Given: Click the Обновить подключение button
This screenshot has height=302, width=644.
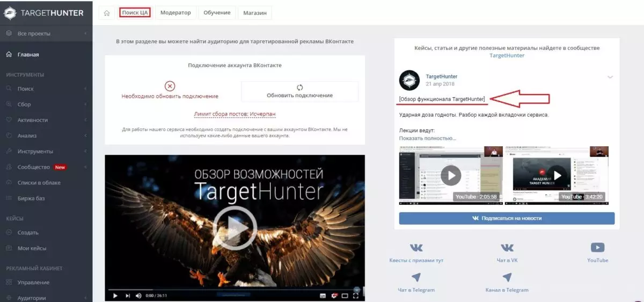Looking at the screenshot, I should coord(299,91).
